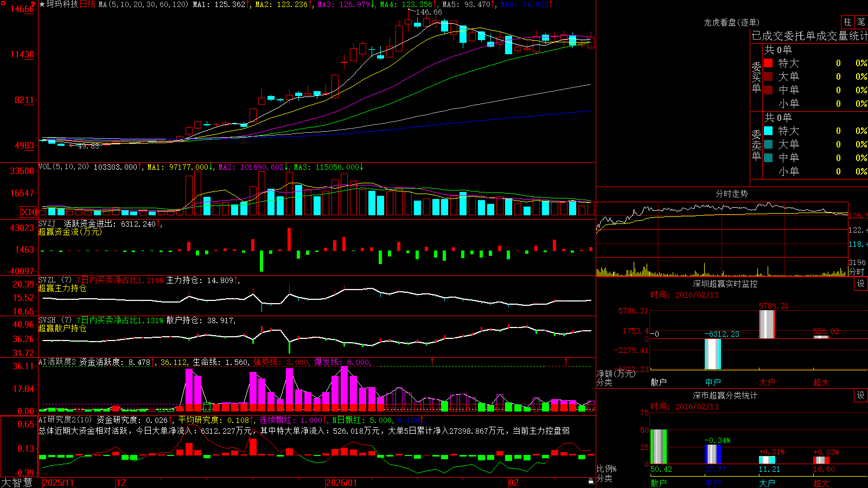Click the 大智慧 logo at bottom left

point(17,483)
